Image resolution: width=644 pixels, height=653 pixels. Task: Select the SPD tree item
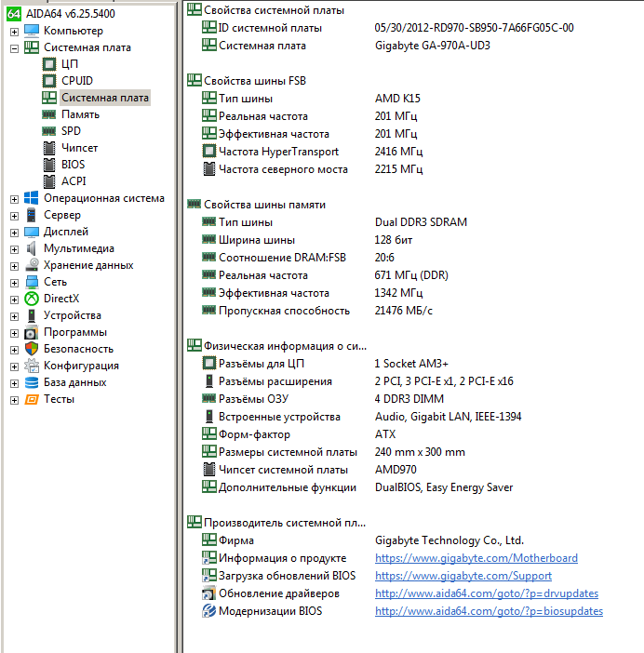click(x=71, y=131)
